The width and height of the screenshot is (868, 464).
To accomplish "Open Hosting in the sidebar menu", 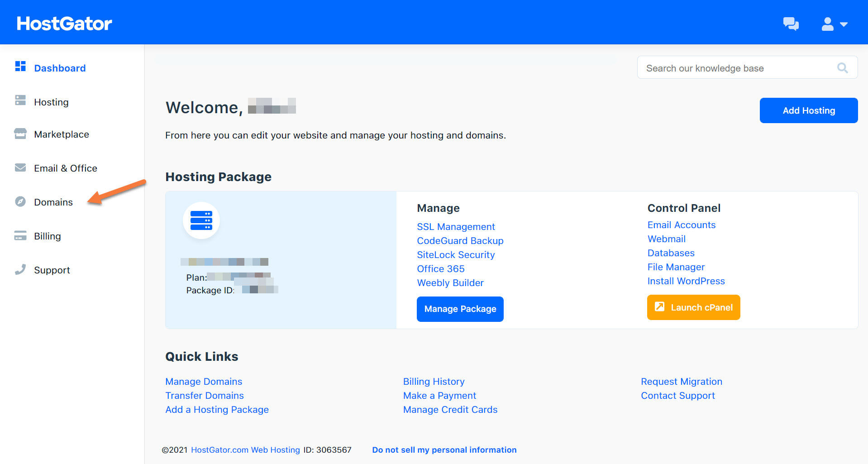I will [x=51, y=102].
